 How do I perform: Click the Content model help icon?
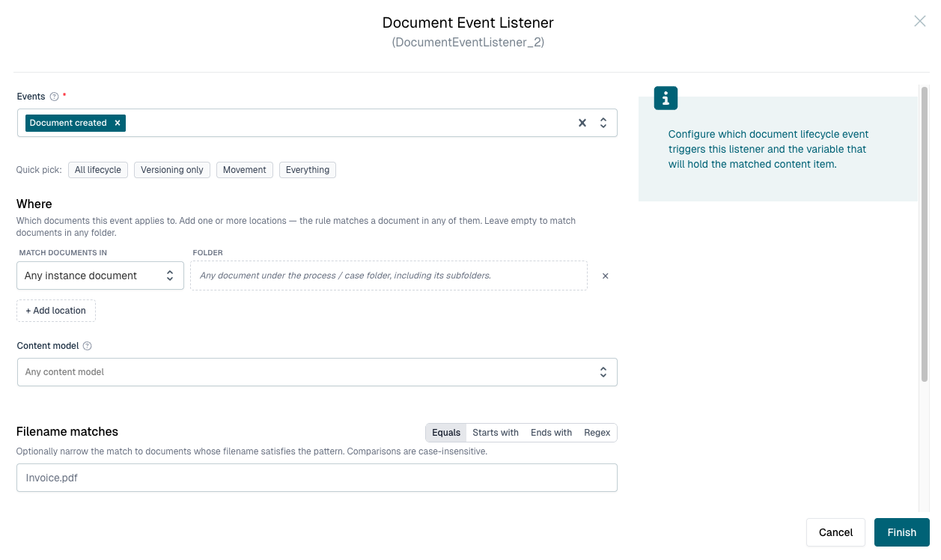[87, 346]
